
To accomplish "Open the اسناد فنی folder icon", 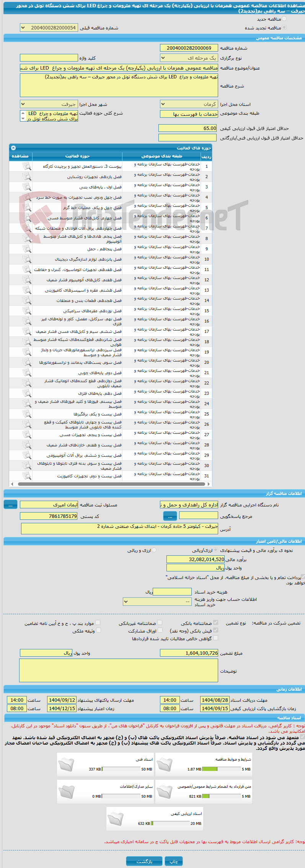I will coord(66,764).
